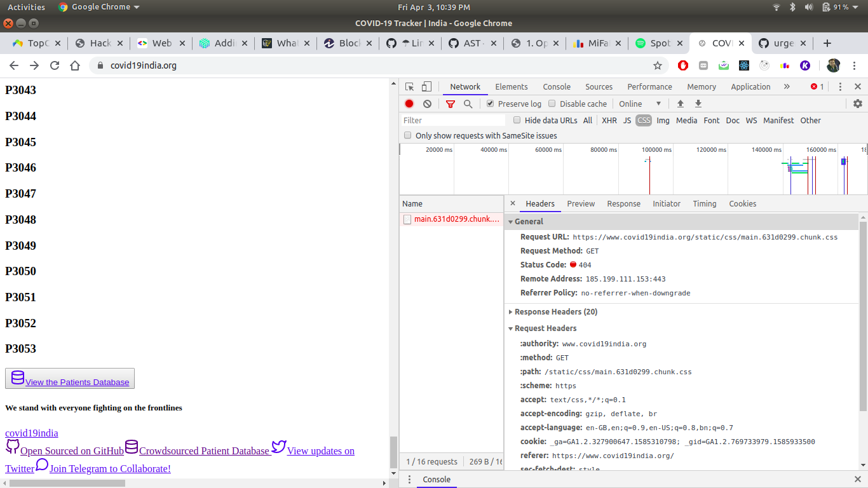Deselect the CSS filter

[644, 120]
